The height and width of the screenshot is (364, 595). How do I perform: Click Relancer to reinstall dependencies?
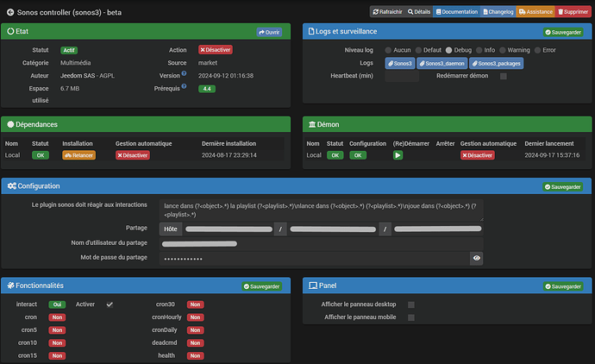pyautogui.click(x=79, y=155)
